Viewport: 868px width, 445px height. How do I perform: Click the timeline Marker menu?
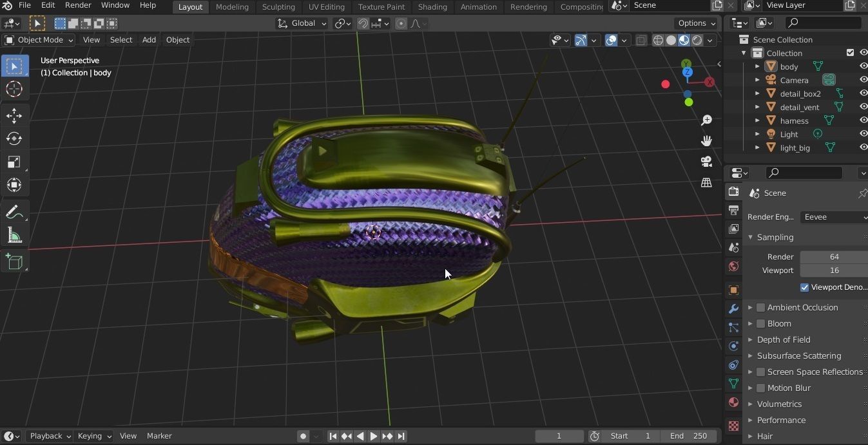[x=159, y=436]
